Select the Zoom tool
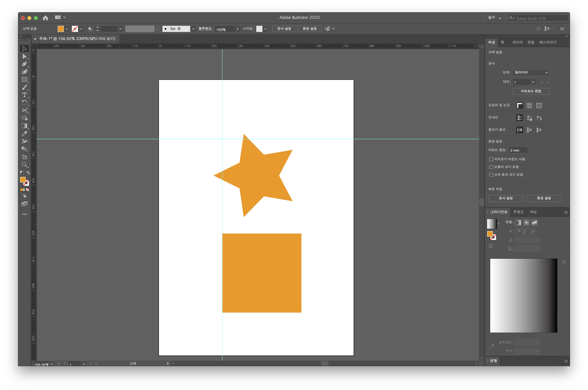This screenshot has width=588, height=390. pos(24,164)
